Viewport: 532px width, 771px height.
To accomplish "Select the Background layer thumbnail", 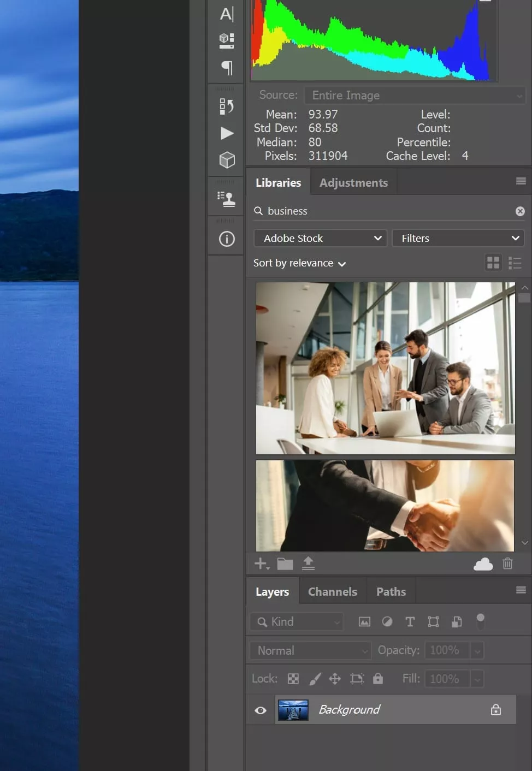I will point(293,710).
